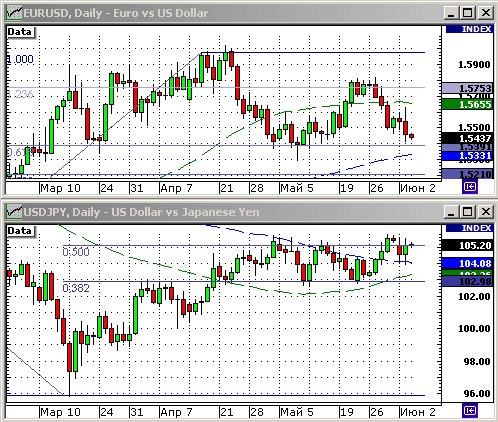
Task: Click the 102.00 price scale value
Action: [x=474, y=296]
